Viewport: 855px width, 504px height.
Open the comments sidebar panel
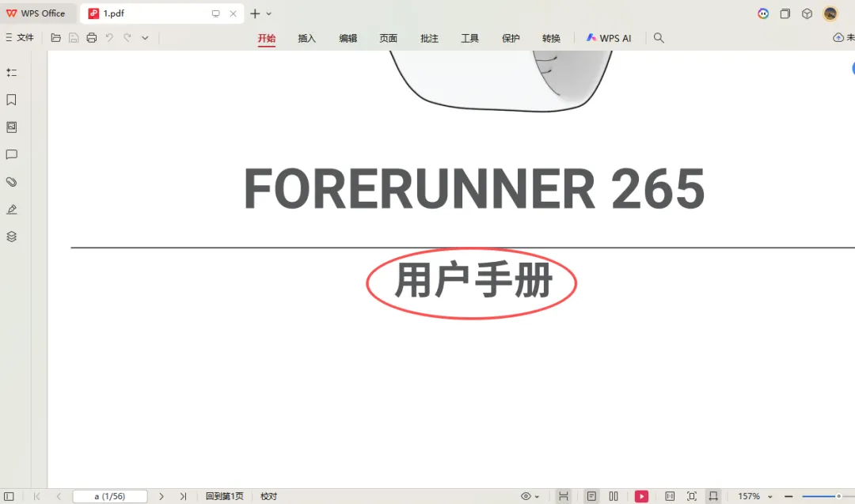pyautogui.click(x=11, y=155)
